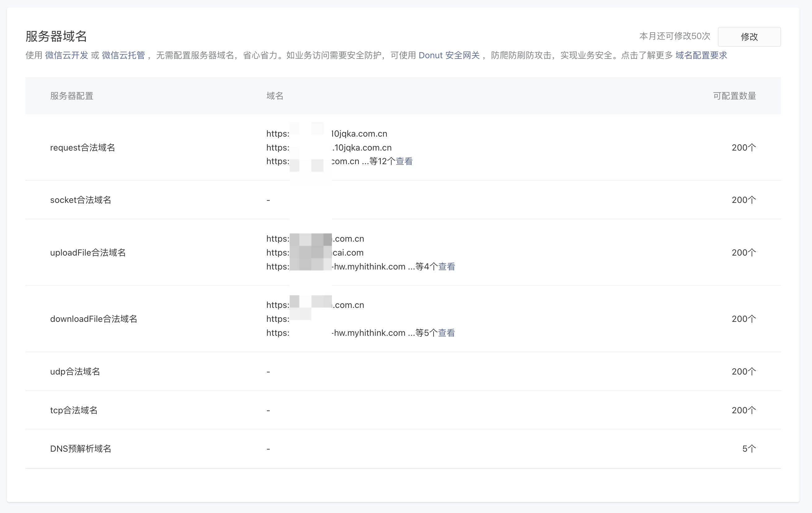Click 查看 in request合法域名 row
This screenshot has height=513, width=812.
404,162
